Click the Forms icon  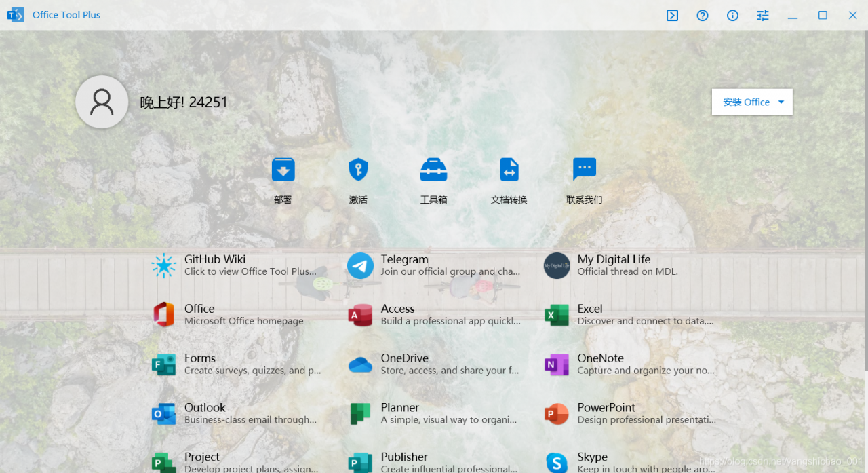[x=163, y=364]
